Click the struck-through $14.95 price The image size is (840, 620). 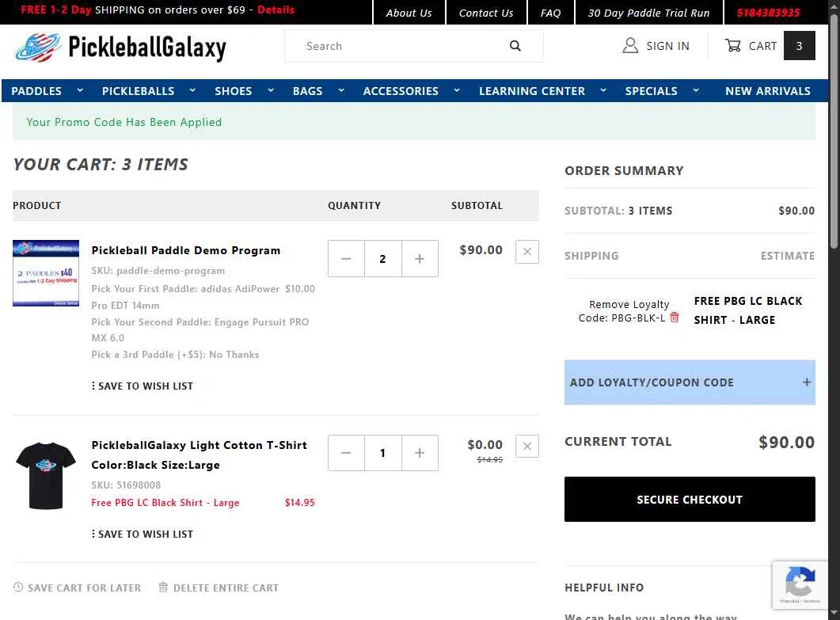pyautogui.click(x=489, y=460)
